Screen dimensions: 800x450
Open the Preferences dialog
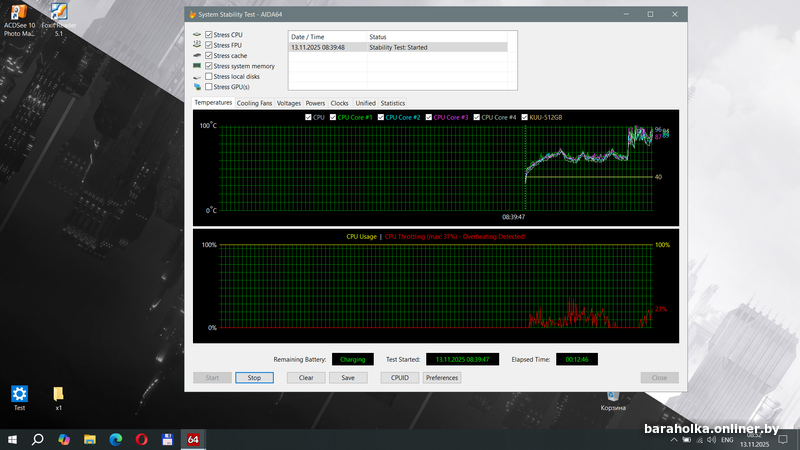(x=442, y=378)
